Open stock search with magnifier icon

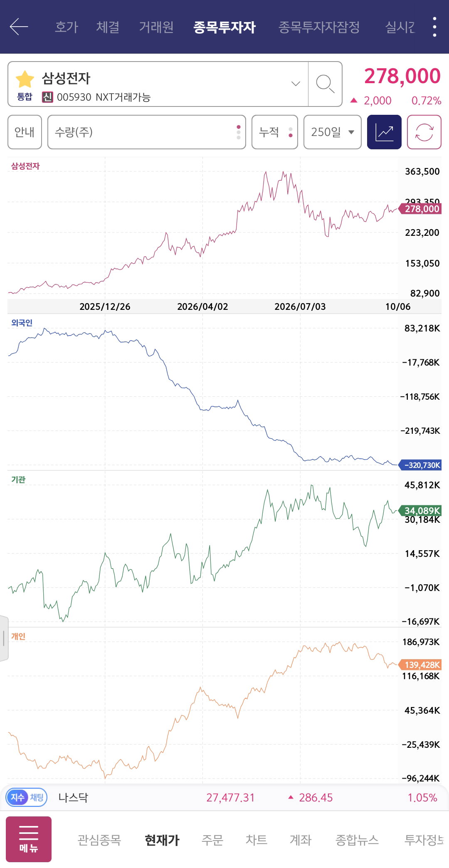click(x=325, y=84)
